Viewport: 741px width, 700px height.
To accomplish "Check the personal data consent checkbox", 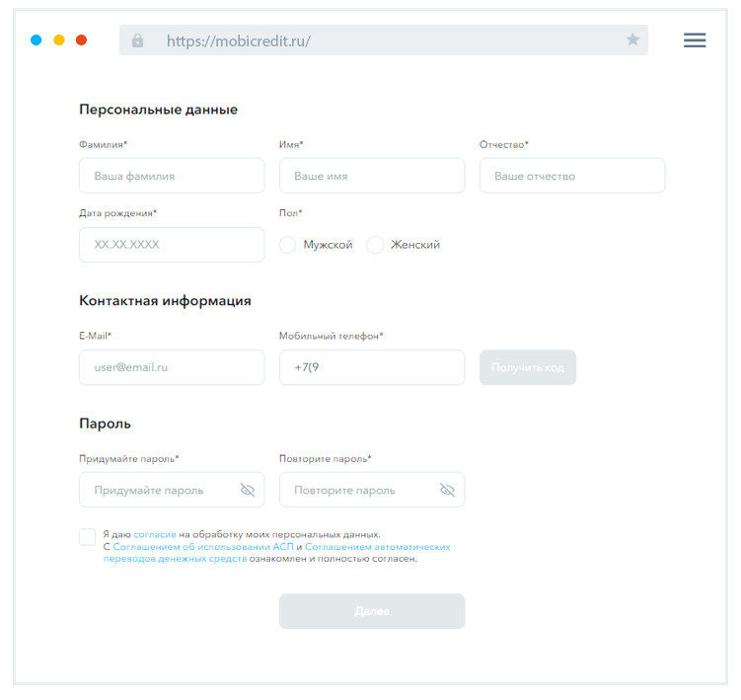I will coord(88,537).
